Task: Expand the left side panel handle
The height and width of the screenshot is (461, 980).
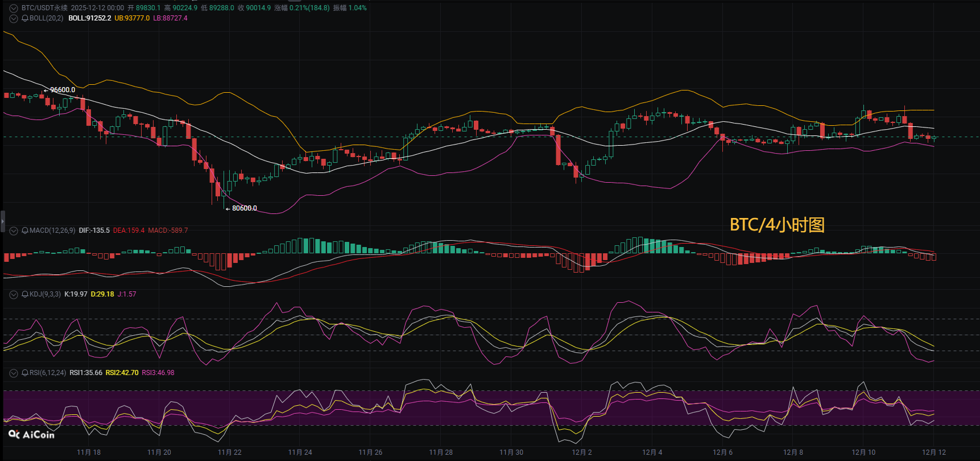Action: pyautogui.click(x=2, y=221)
